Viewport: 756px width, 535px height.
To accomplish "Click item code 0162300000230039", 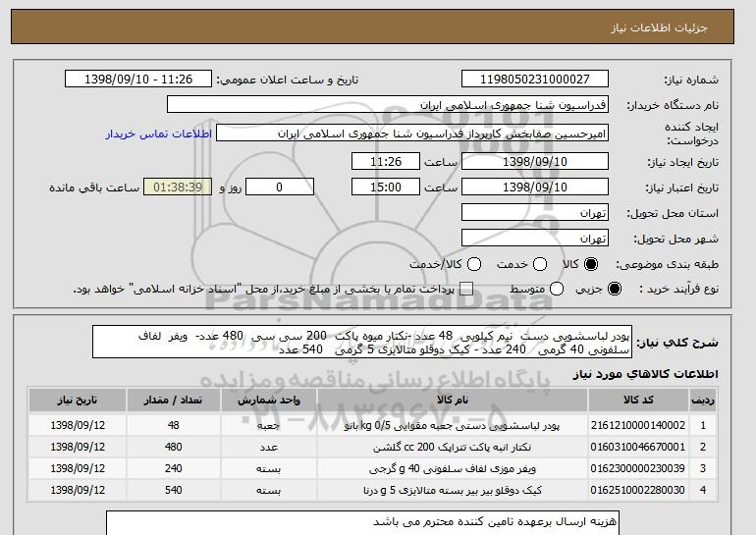I will click(x=638, y=468).
